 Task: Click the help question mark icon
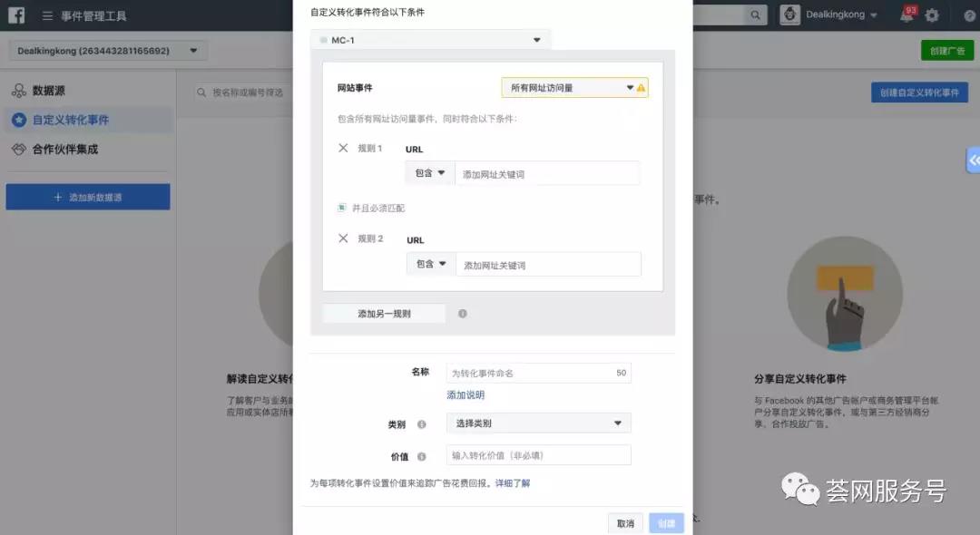[x=969, y=15]
